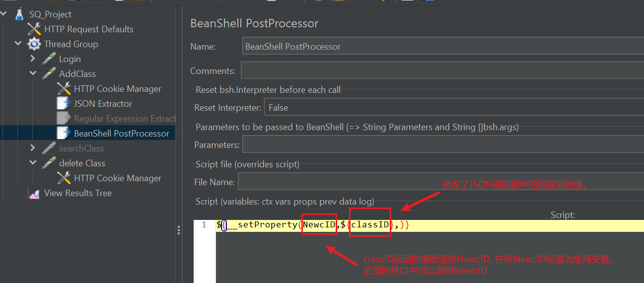The height and width of the screenshot is (283, 644).
Task: Collapse the AddClass tree node
Action: pyautogui.click(x=33, y=74)
